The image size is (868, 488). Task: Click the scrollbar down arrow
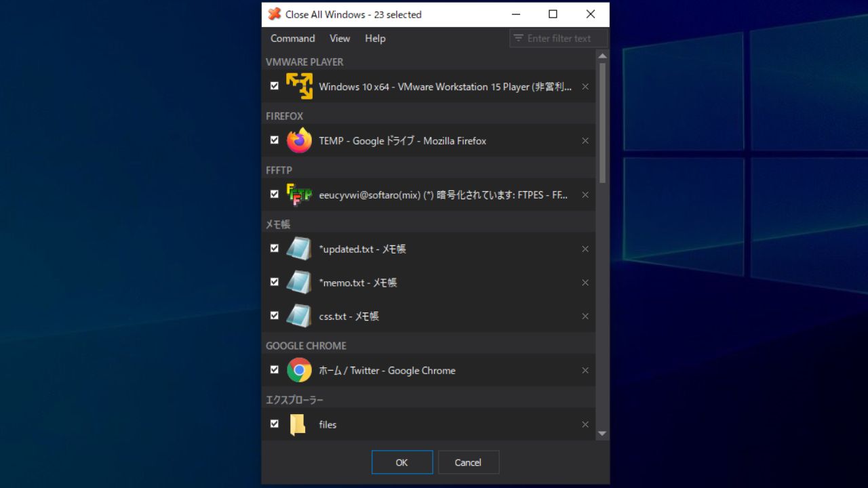[x=602, y=434]
